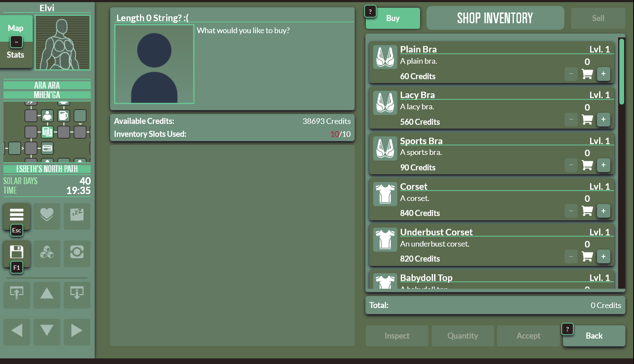This screenshot has width=634, height=364.
Task: Open the hamburger menu button
Action: pyautogui.click(x=17, y=215)
